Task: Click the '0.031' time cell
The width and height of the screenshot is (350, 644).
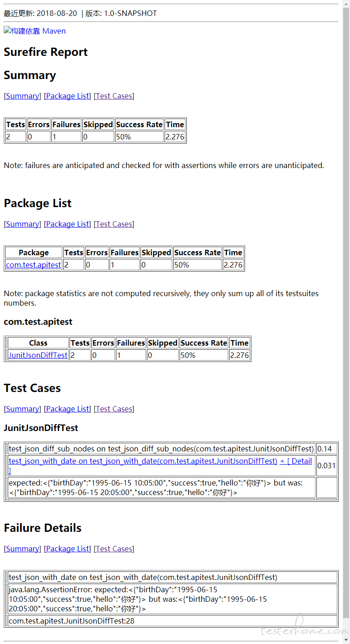Action: click(x=327, y=466)
